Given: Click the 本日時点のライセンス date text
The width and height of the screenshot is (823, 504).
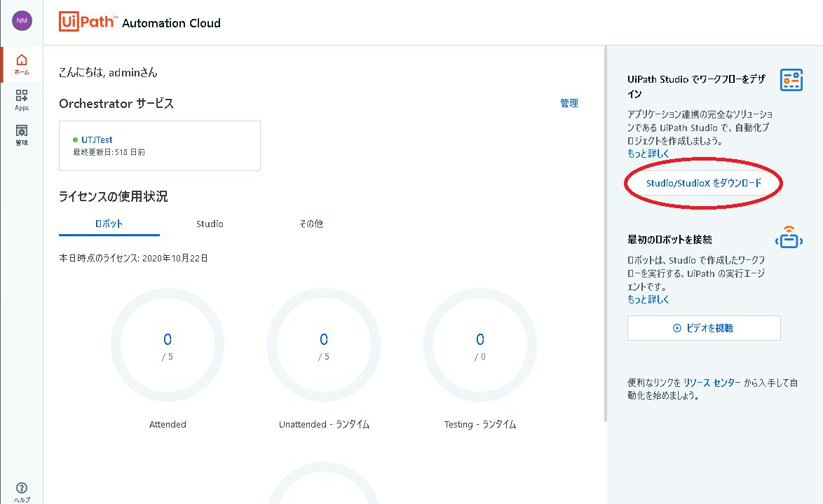Looking at the screenshot, I should 133,258.
